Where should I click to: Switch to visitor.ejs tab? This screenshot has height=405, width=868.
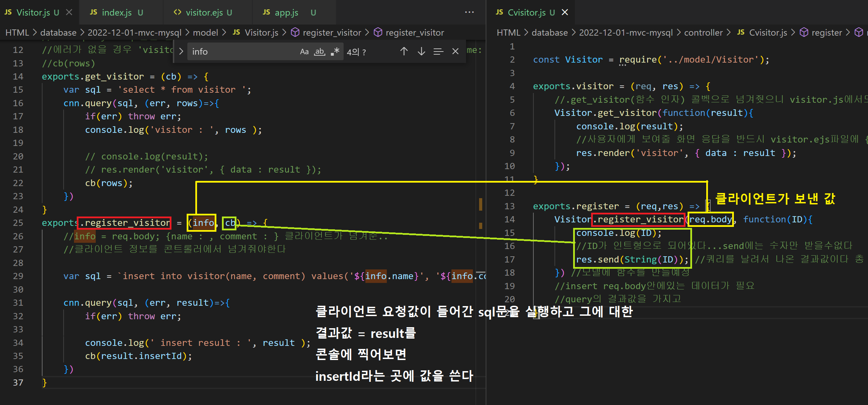tap(204, 12)
